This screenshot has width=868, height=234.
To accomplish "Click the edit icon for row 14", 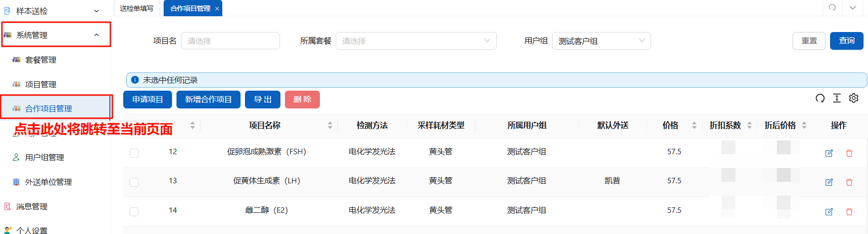I will point(829,212).
